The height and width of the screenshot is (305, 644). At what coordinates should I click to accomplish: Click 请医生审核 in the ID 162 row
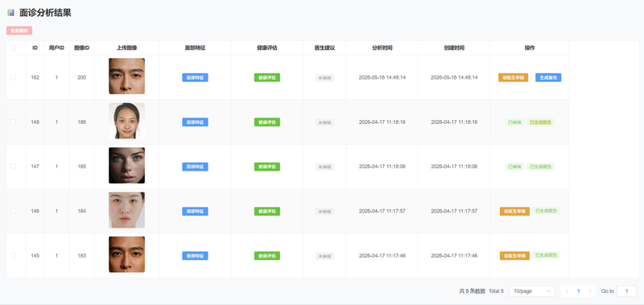point(513,77)
